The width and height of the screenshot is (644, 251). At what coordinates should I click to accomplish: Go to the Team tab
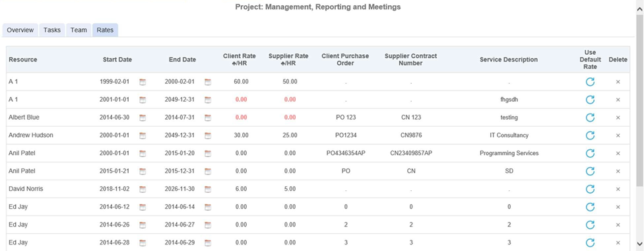click(79, 30)
